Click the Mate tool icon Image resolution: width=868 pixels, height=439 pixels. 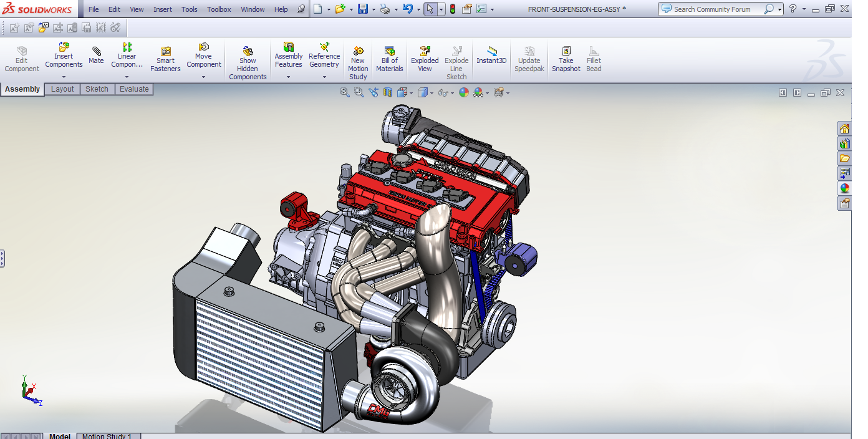click(96, 55)
